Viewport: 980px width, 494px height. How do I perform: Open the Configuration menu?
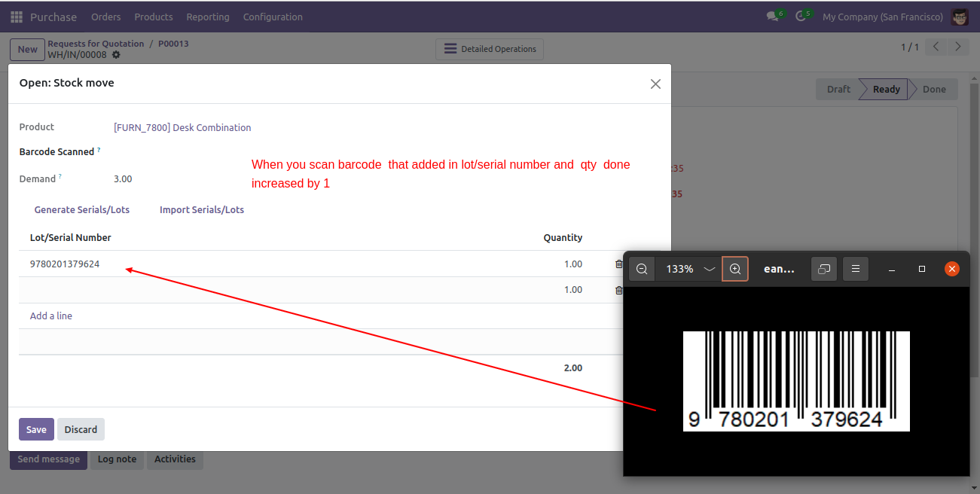point(273,17)
